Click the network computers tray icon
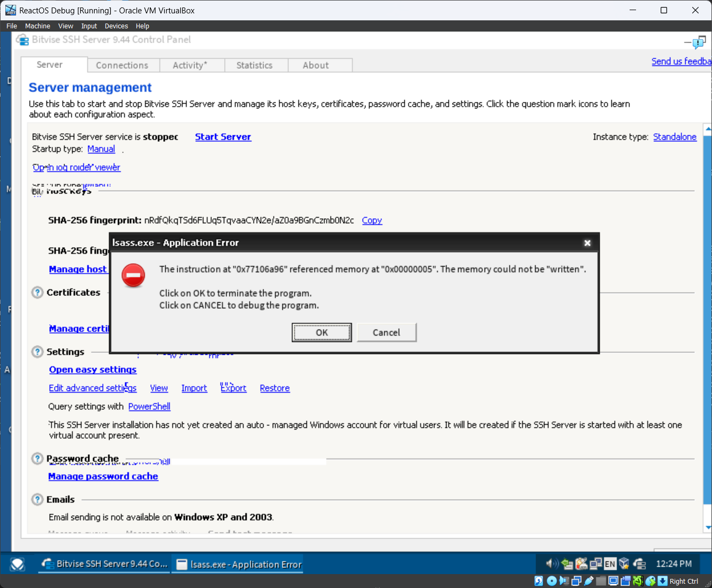Viewport: 712px width, 588px height. click(x=595, y=563)
